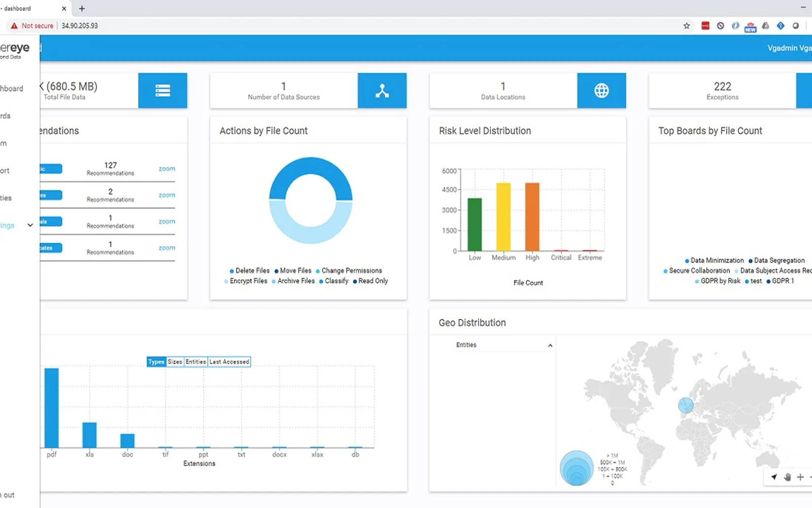The image size is (812, 508).
Task: Toggle Archive Files legend item
Action: tap(293, 281)
